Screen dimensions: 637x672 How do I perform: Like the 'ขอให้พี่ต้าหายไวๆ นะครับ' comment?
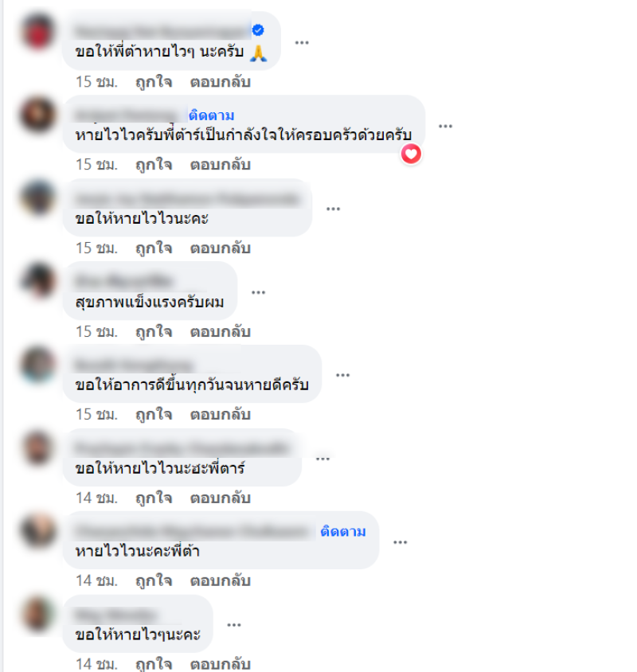tap(154, 82)
